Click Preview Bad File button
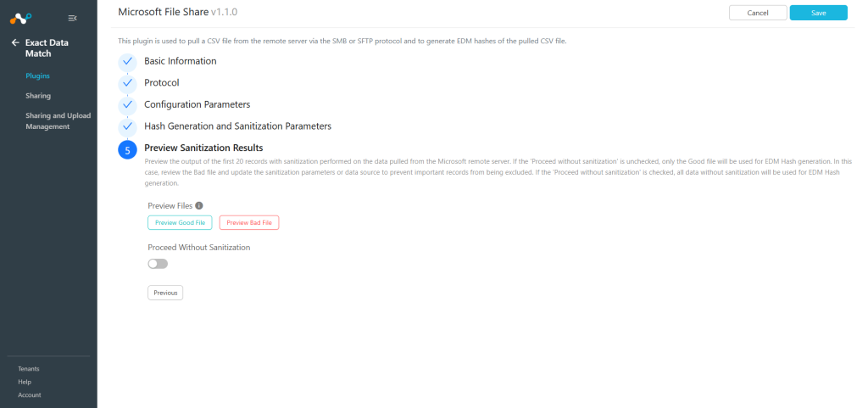 (249, 222)
